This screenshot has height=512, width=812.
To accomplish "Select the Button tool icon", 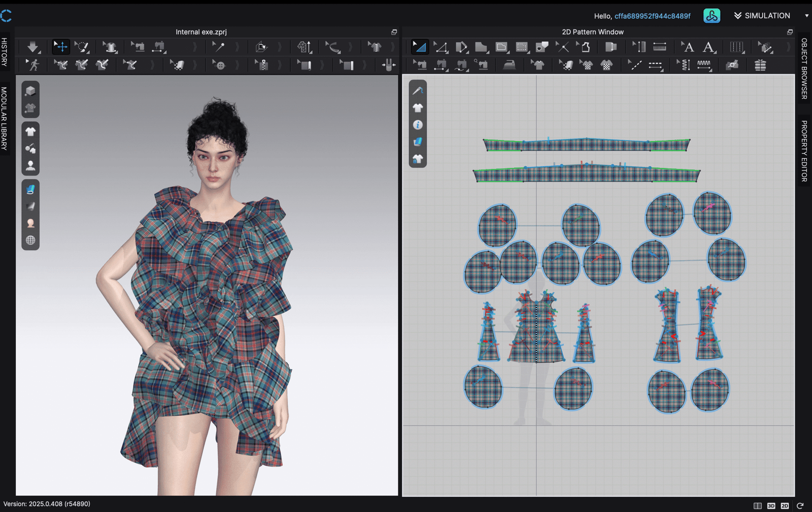I will tap(219, 65).
